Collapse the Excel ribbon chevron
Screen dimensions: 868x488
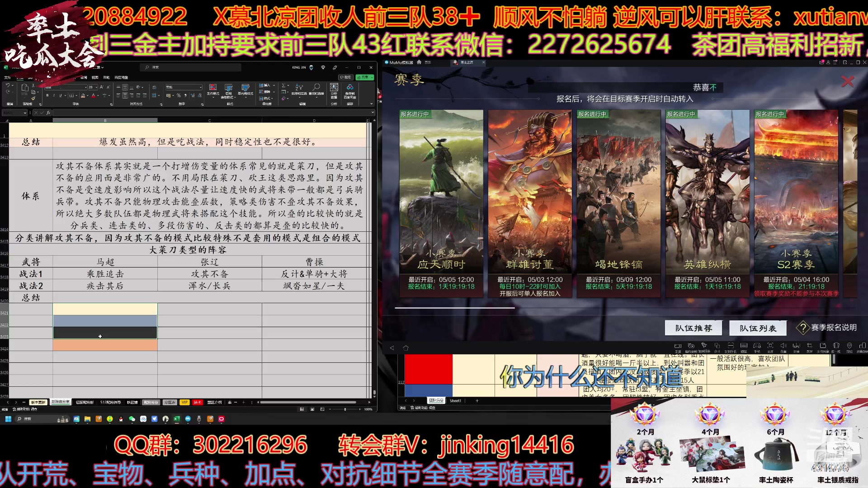click(x=371, y=103)
